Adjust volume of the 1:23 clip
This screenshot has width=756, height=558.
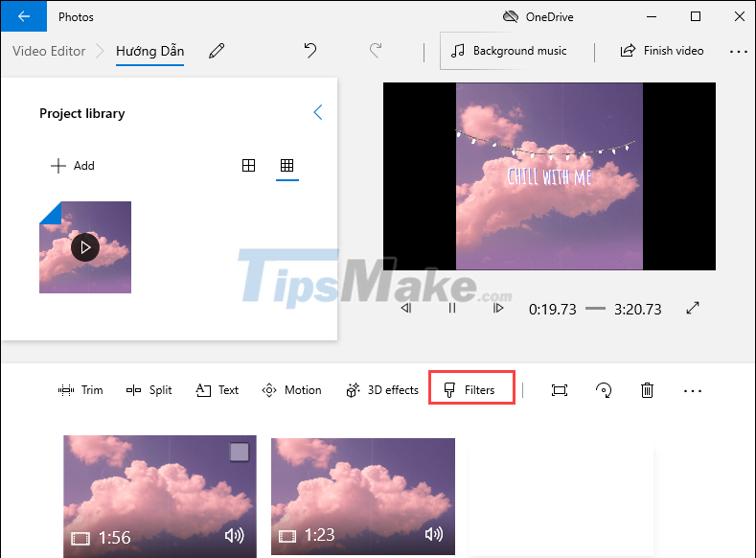434,533
